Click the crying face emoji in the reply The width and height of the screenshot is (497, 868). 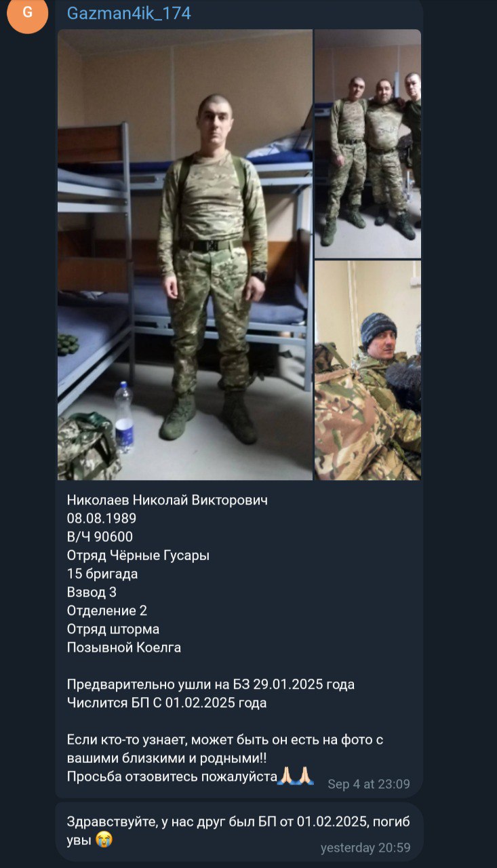pyautogui.click(x=104, y=840)
